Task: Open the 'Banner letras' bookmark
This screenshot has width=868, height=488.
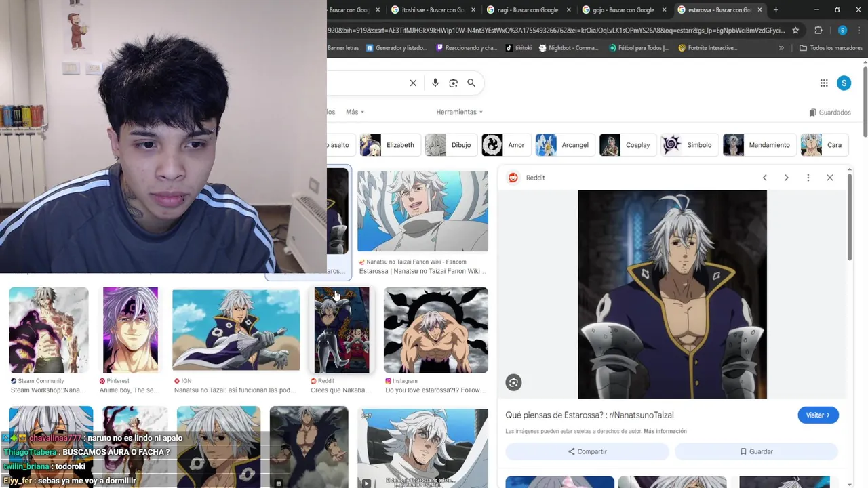Action: point(343,48)
